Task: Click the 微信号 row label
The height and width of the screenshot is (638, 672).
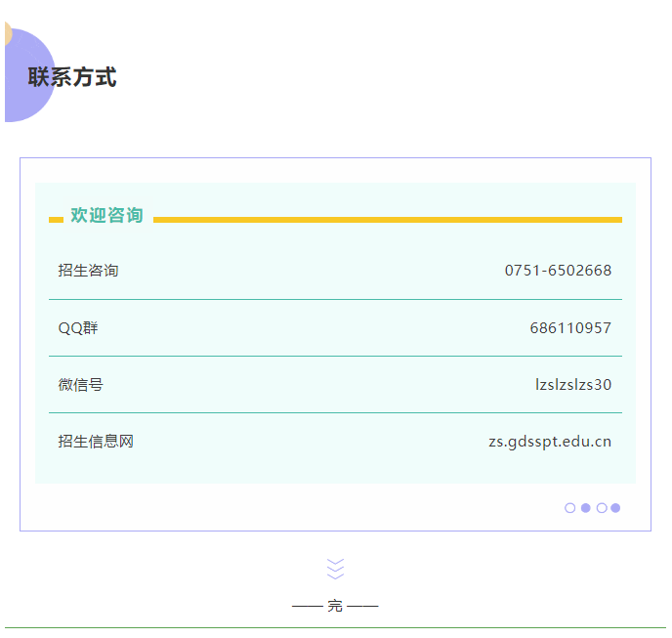Action: pyautogui.click(x=80, y=385)
